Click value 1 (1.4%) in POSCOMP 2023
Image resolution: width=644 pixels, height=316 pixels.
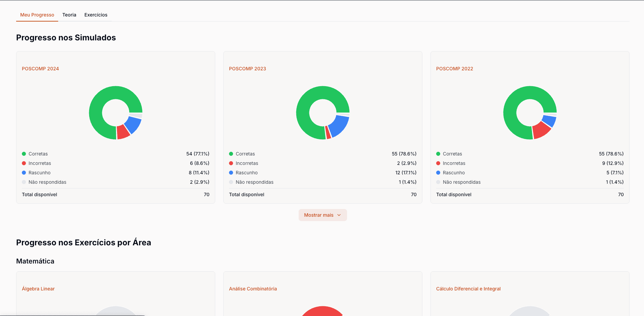tap(408, 182)
